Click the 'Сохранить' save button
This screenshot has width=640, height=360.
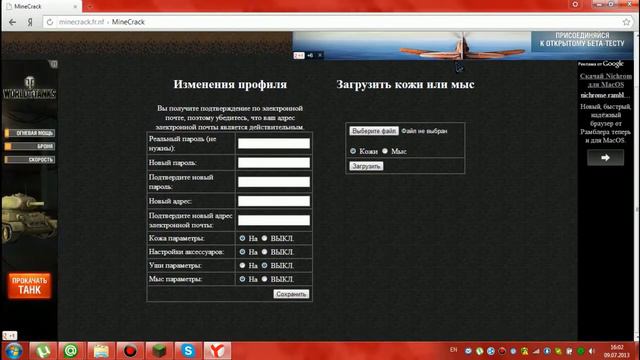click(x=291, y=294)
